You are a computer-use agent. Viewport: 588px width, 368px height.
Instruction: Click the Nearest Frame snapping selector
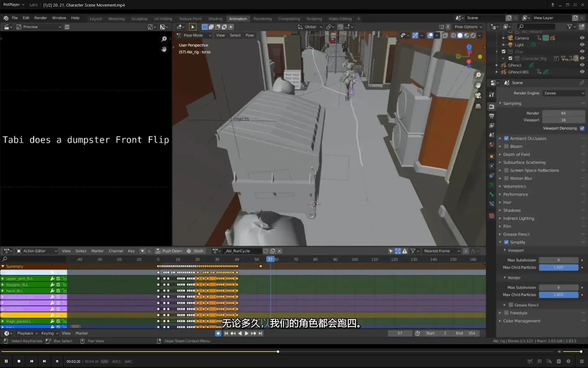(441, 251)
